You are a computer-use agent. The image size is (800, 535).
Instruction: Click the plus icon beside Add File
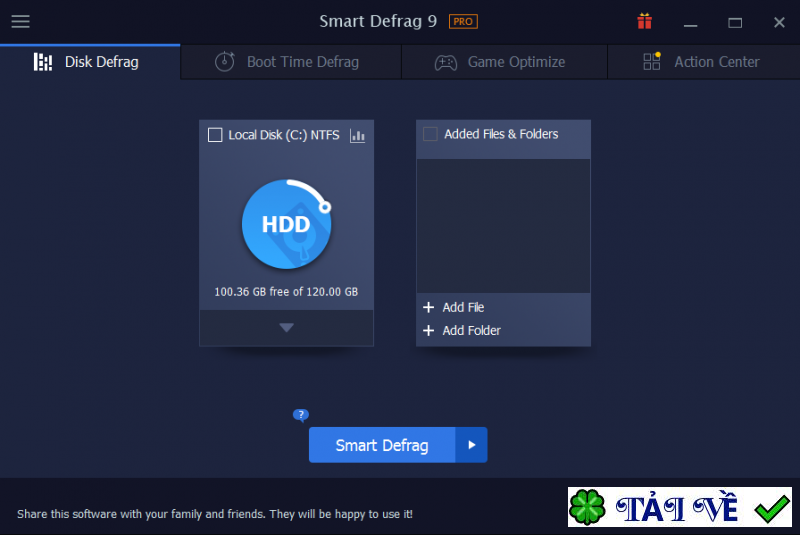tap(429, 307)
